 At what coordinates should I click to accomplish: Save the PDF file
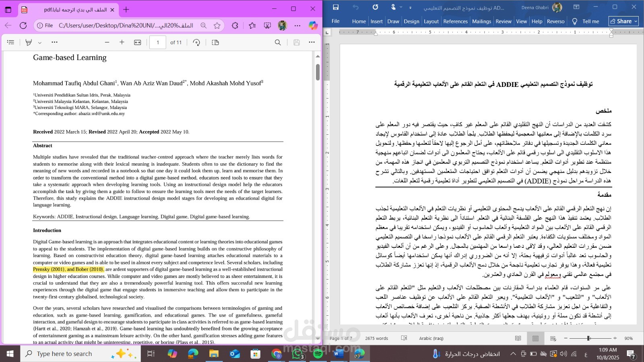(297, 42)
